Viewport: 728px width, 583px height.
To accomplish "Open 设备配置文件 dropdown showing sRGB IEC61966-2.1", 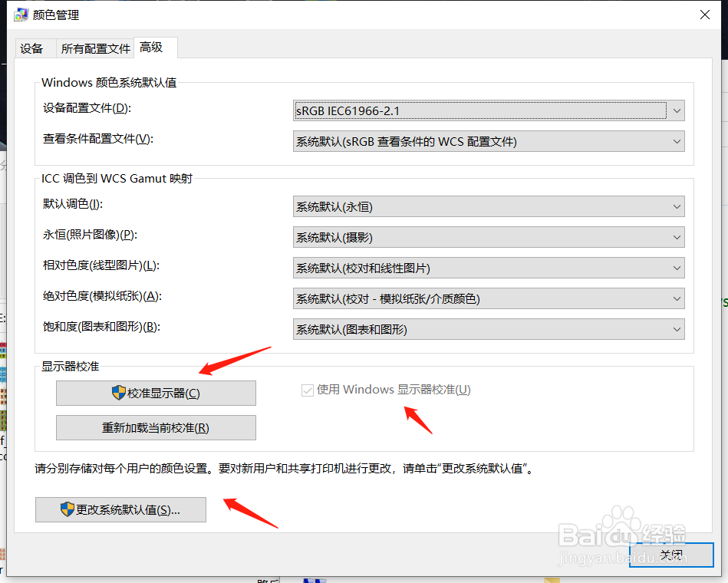I will pyautogui.click(x=489, y=110).
